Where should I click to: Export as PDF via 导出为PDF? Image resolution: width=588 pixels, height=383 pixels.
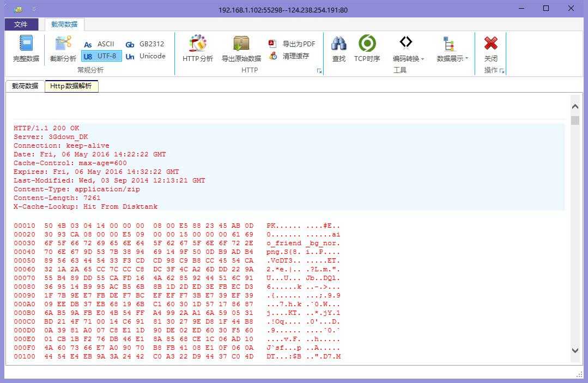292,44
